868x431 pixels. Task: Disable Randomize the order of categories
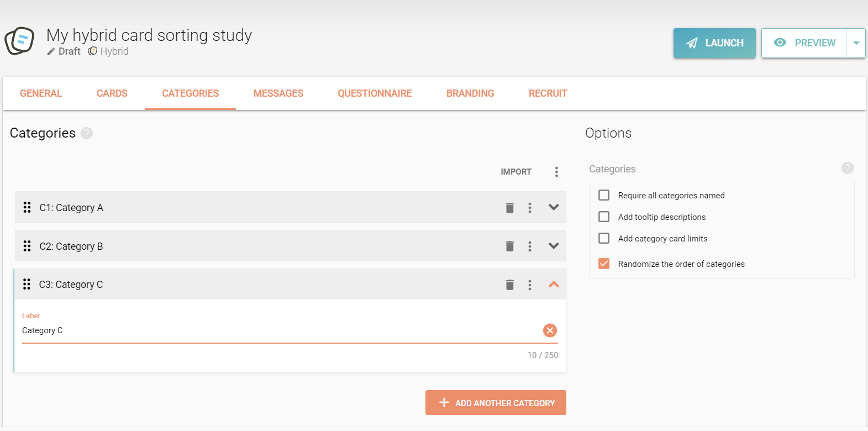click(604, 264)
